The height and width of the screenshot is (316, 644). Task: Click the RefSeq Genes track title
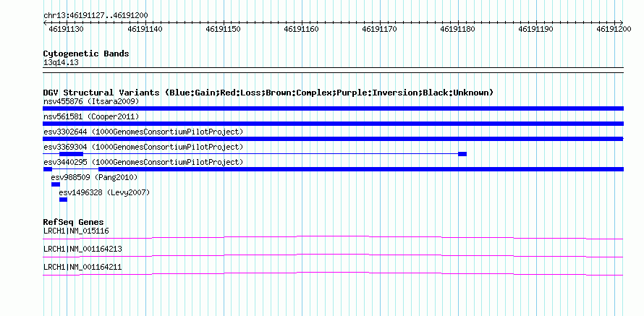(74, 223)
